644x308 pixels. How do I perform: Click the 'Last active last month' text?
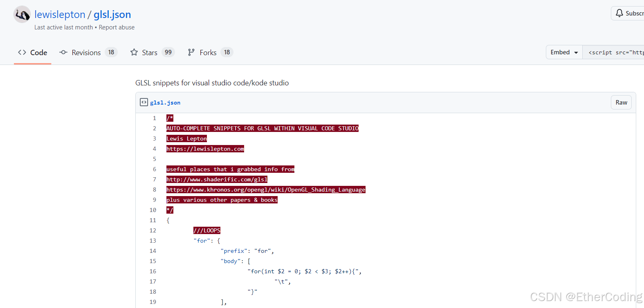(63, 27)
